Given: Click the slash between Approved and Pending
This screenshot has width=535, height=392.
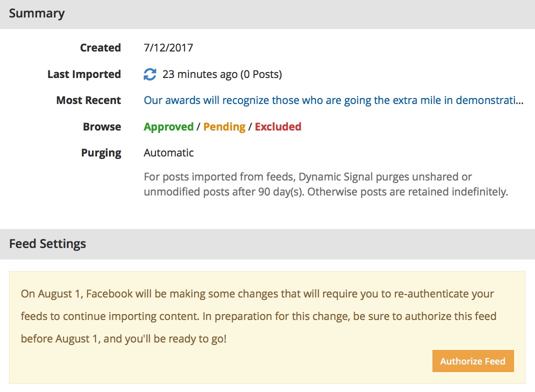Looking at the screenshot, I should pyautogui.click(x=198, y=126).
